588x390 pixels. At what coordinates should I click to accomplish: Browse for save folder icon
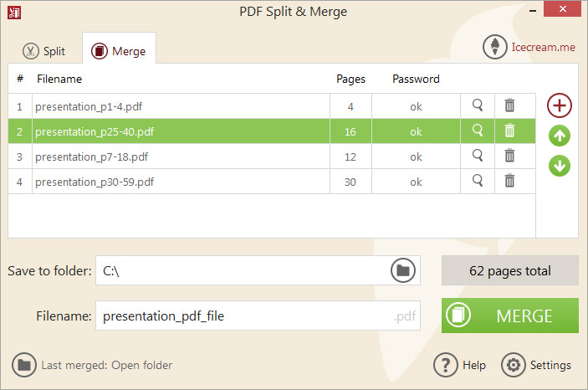(x=403, y=270)
